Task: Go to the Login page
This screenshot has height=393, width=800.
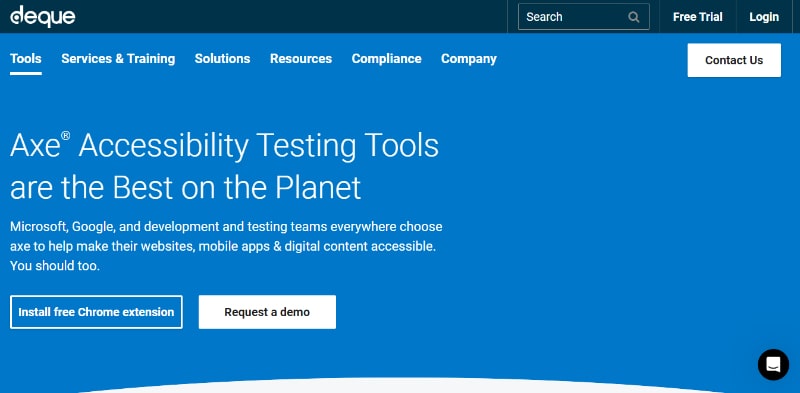Action: pyautogui.click(x=764, y=17)
